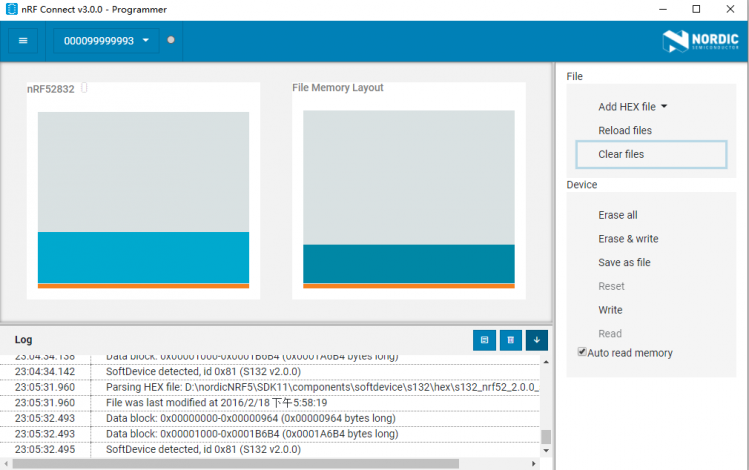The width and height of the screenshot is (749, 470).
Task: Click the connection status indicator dot
Action: click(x=171, y=40)
